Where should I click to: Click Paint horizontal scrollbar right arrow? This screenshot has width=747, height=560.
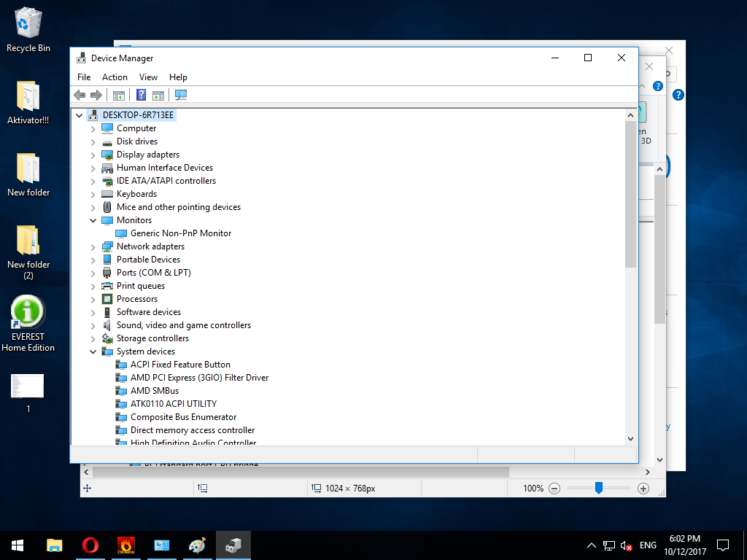coord(648,472)
